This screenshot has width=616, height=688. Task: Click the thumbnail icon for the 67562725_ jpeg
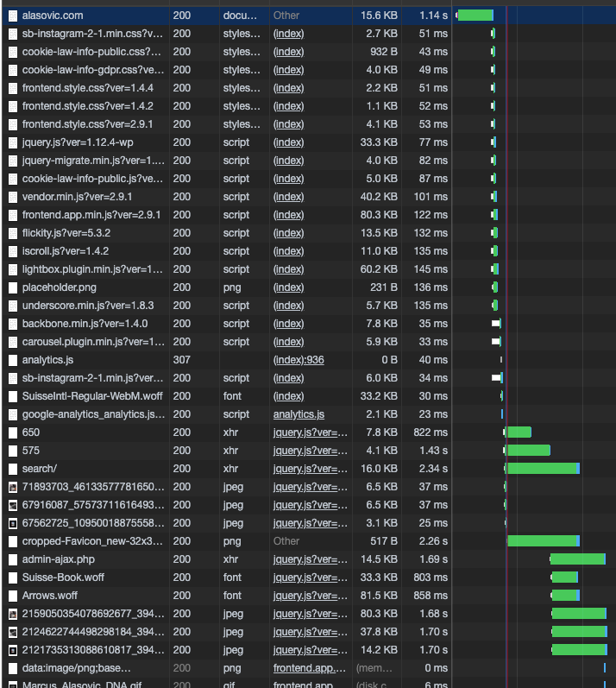[13, 523]
